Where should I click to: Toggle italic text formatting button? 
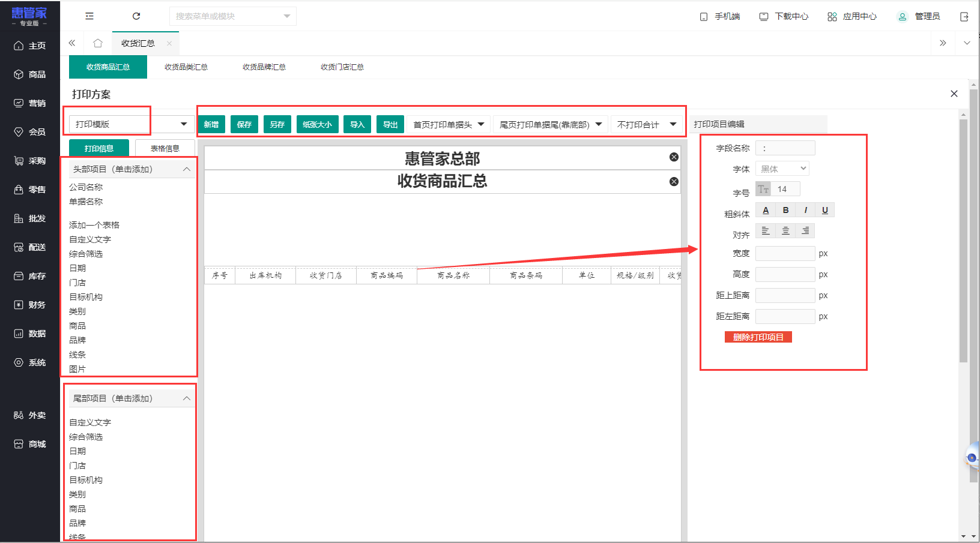tap(805, 210)
